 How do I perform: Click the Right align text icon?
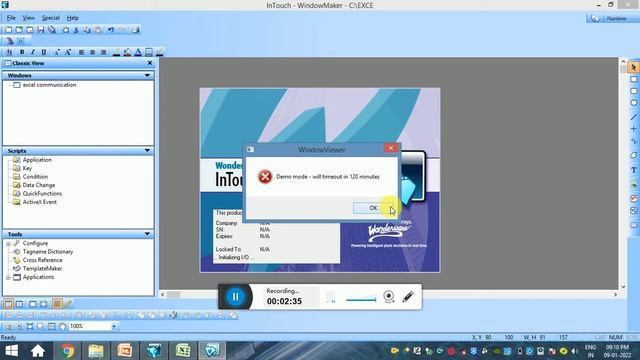pos(103,52)
